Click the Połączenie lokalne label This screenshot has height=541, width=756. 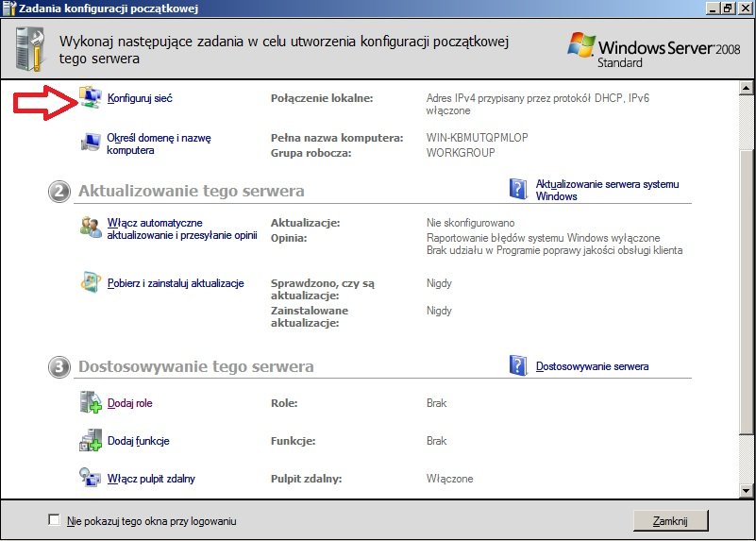point(322,98)
